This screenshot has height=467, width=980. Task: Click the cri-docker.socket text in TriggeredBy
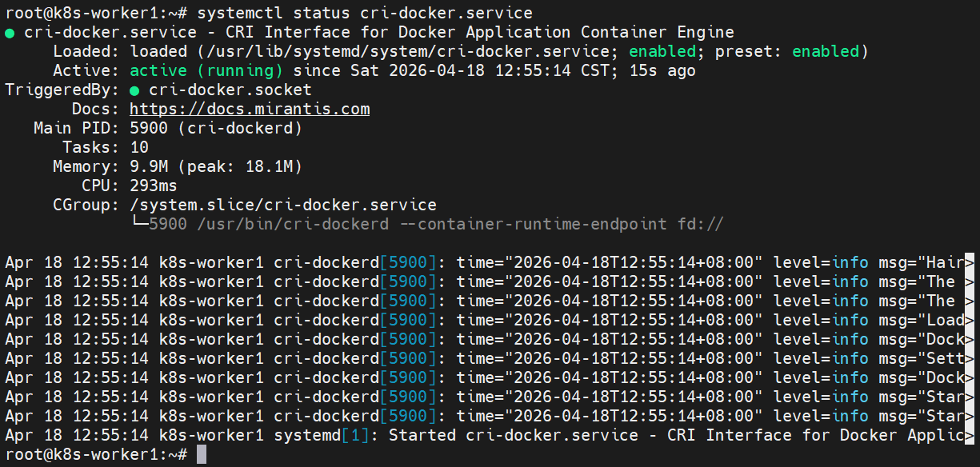tap(230, 90)
